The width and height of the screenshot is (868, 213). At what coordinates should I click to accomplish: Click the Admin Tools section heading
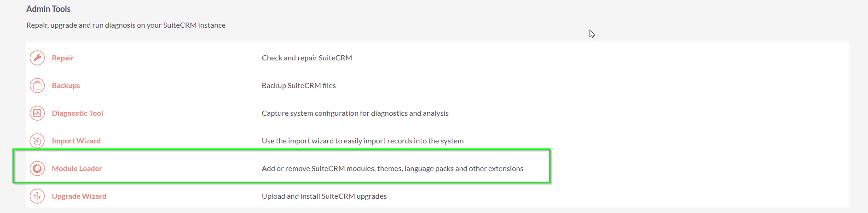pyautogui.click(x=48, y=9)
